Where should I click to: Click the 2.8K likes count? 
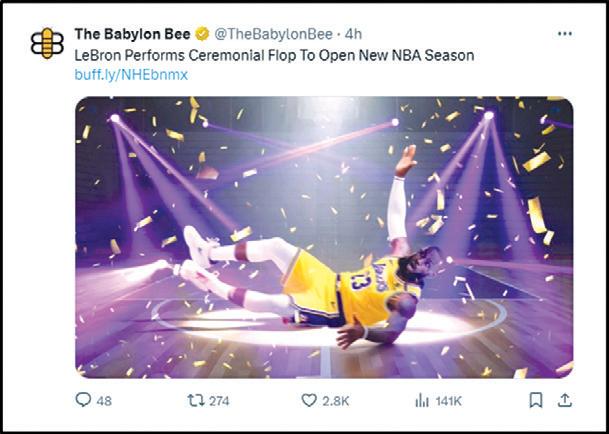coord(334,401)
